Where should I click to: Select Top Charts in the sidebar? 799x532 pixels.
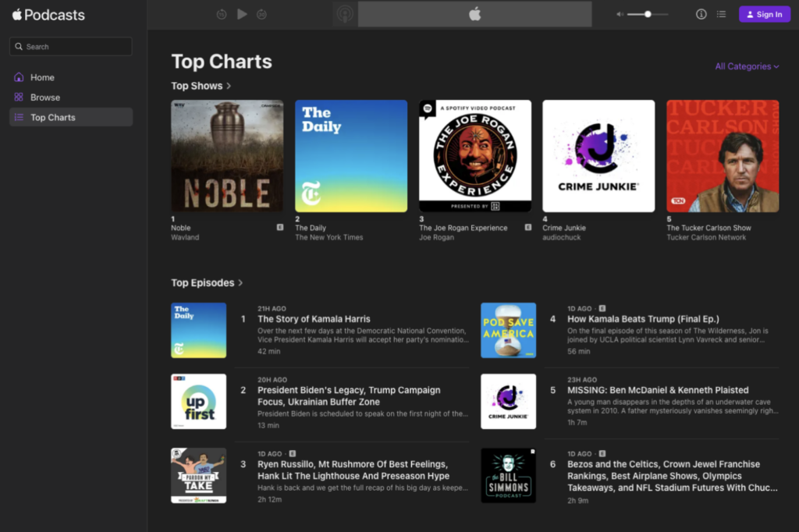pos(71,117)
